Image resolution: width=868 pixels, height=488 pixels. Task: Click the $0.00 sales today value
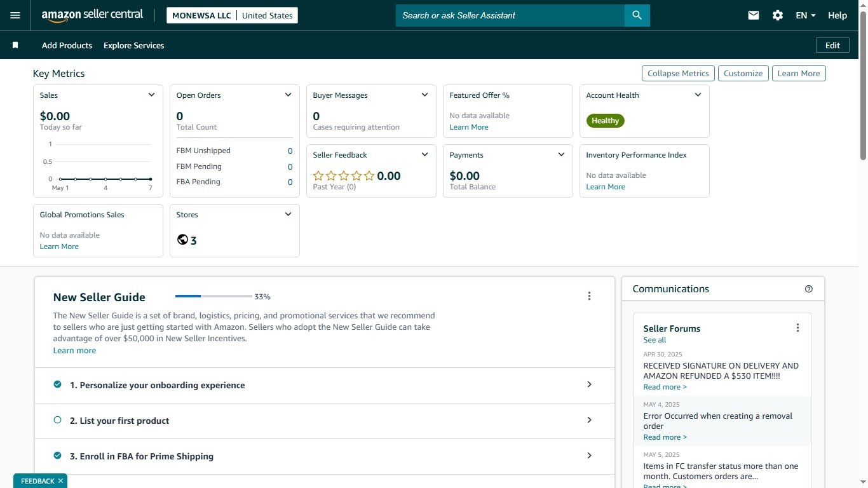55,116
